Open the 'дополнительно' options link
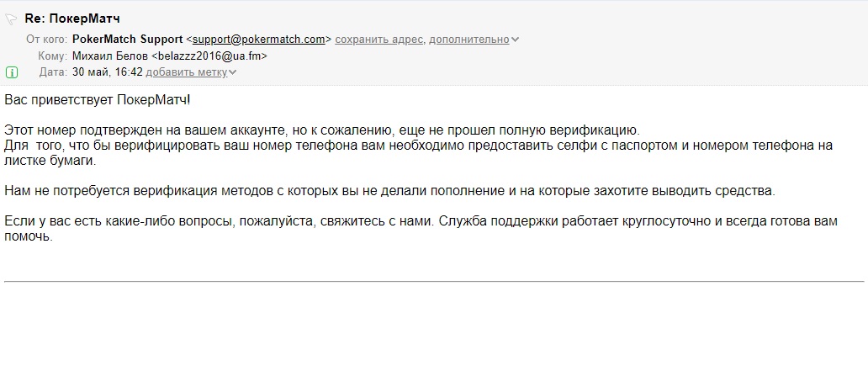This screenshot has height=387, width=868. [468, 40]
